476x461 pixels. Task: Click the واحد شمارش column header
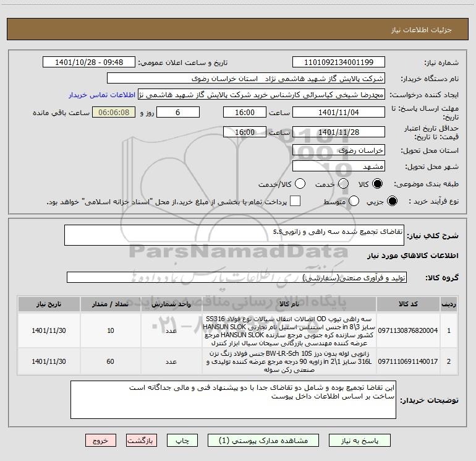171,304
